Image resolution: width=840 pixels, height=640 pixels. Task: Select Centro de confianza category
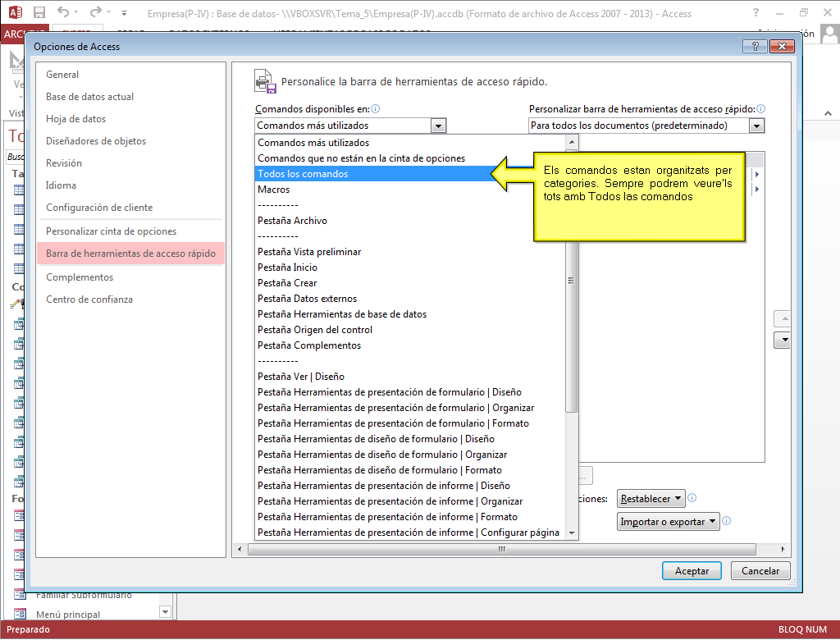pos(130,299)
